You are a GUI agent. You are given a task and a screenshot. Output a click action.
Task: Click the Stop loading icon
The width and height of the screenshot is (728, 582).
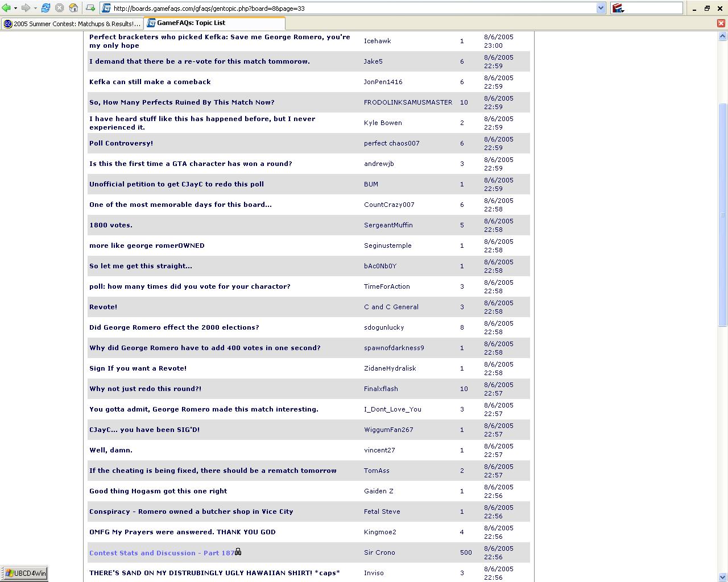(x=59, y=8)
